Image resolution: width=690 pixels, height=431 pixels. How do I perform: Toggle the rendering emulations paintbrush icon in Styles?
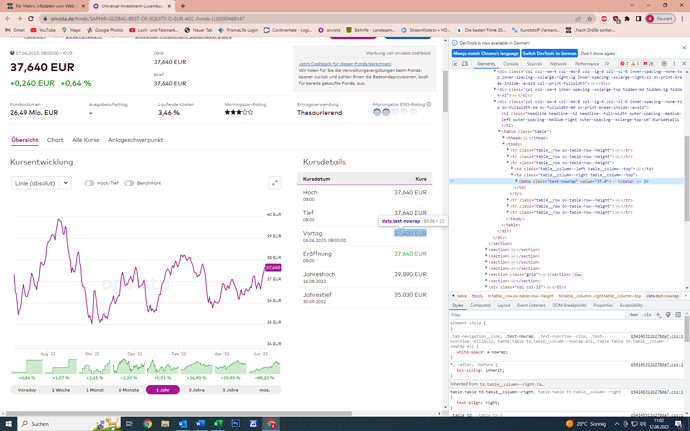(668, 315)
